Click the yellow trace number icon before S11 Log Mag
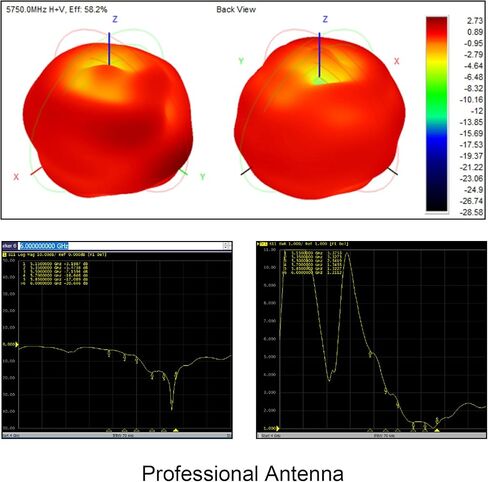This screenshot has height=482, width=488. click(x=4, y=255)
